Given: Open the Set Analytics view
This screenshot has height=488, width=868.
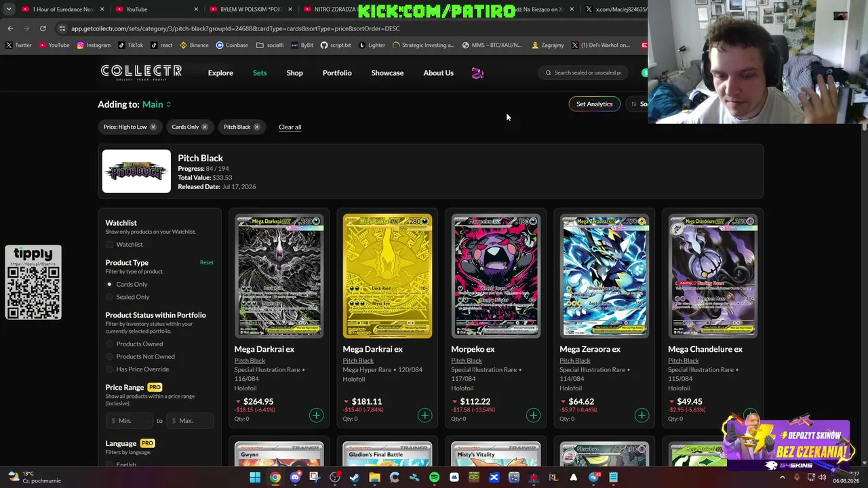Looking at the screenshot, I should [x=594, y=104].
